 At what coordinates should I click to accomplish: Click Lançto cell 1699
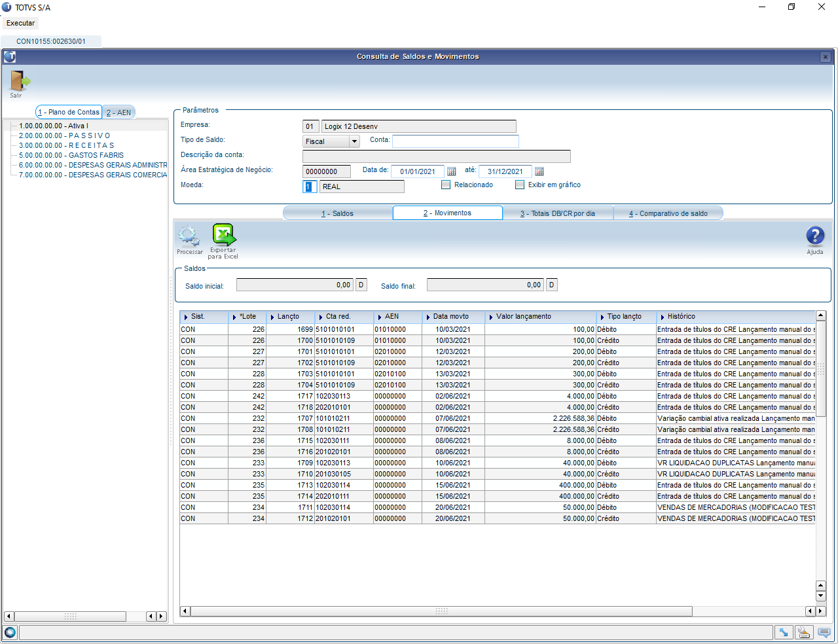point(290,330)
